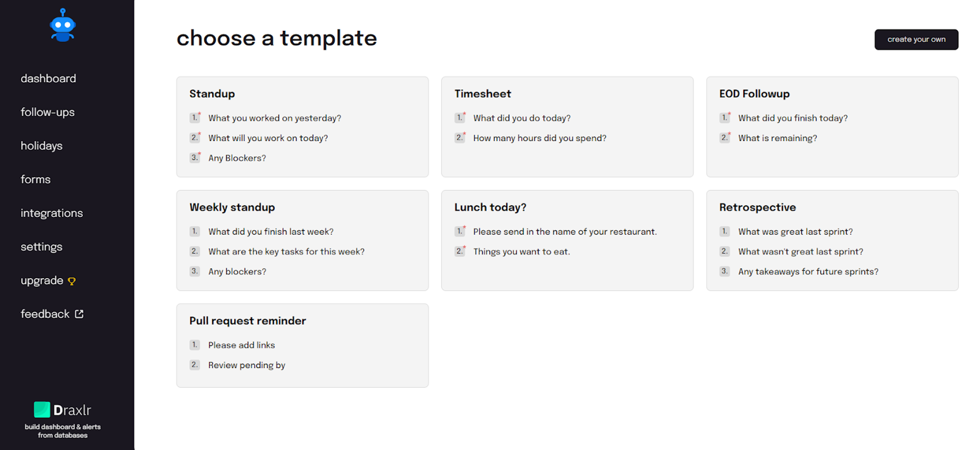Click the trophy icon beside upgrade
The height and width of the screenshot is (450, 980).
[72, 281]
